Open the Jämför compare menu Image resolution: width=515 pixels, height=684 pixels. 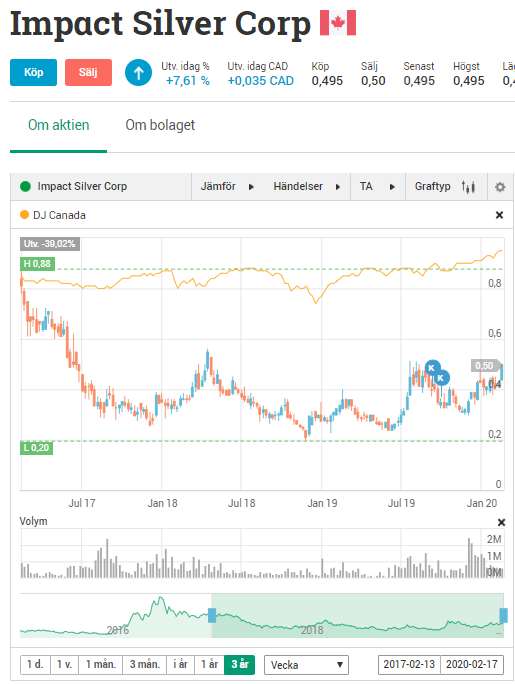(x=227, y=187)
